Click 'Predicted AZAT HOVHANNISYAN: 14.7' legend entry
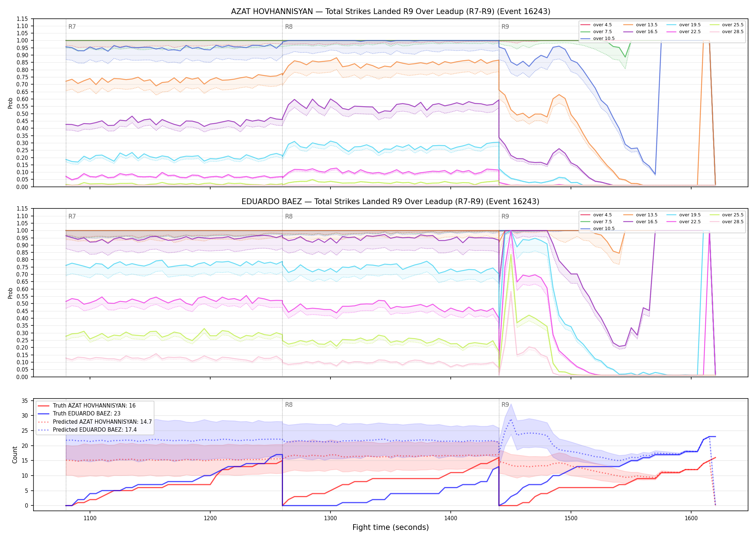The height and width of the screenshot is (540, 756). 95,422
